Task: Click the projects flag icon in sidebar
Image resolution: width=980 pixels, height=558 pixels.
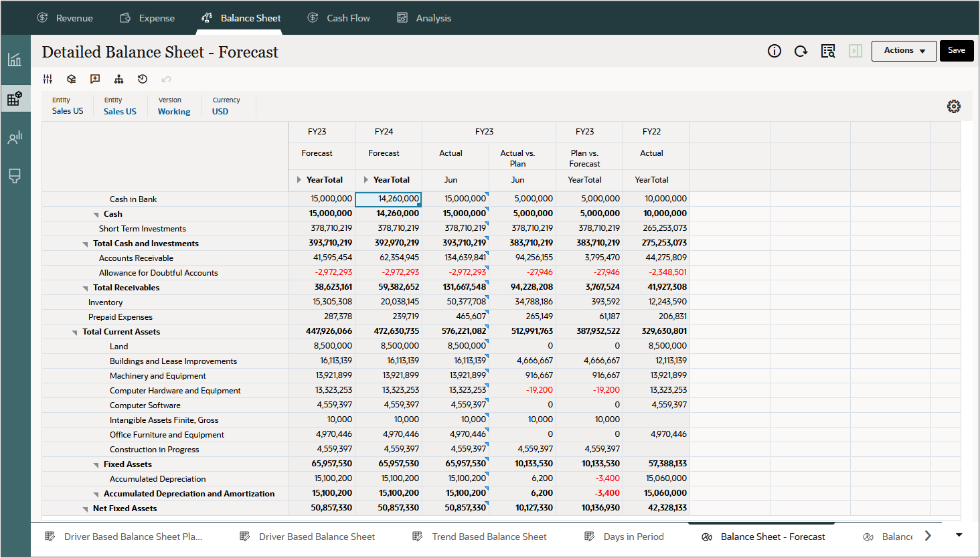Action: 15,176
